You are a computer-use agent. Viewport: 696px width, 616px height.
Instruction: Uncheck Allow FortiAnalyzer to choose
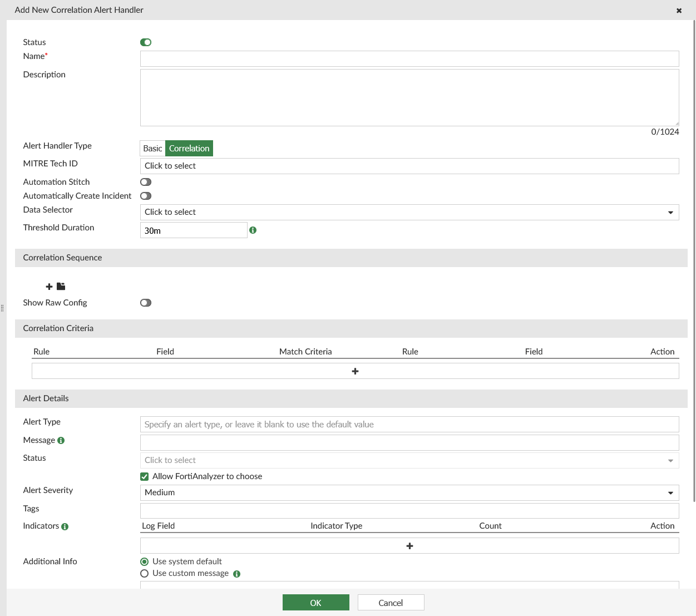145,476
